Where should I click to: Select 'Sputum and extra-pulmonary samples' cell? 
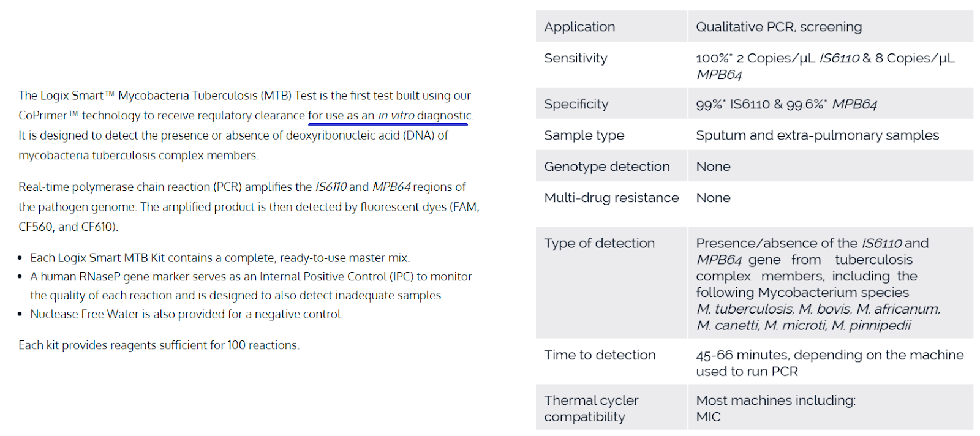click(817, 135)
